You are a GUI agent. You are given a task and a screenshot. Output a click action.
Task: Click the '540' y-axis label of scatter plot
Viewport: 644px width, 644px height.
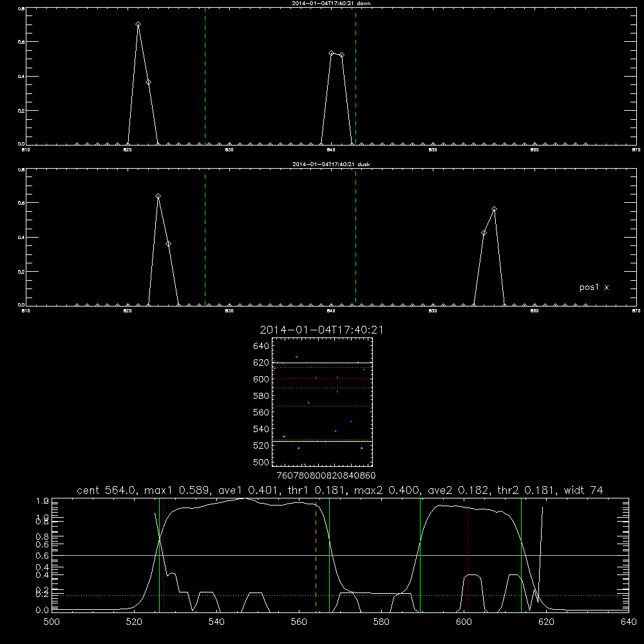click(261, 429)
